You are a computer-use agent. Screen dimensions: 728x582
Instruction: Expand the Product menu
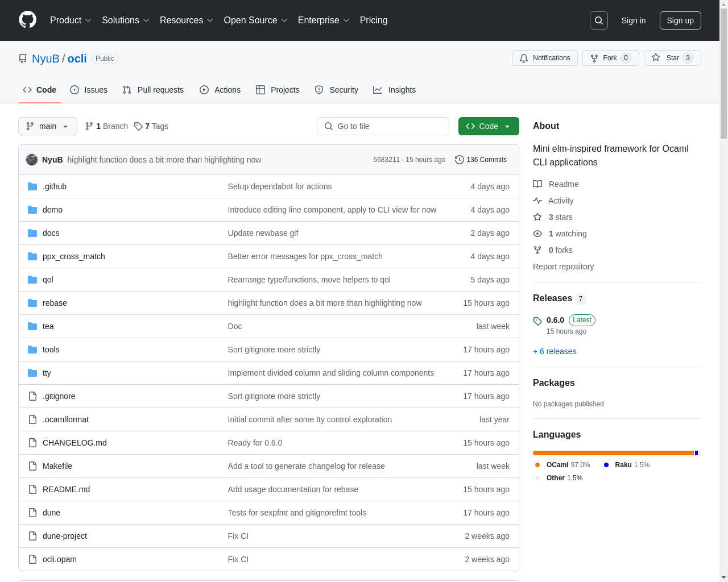[x=71, y=20]
